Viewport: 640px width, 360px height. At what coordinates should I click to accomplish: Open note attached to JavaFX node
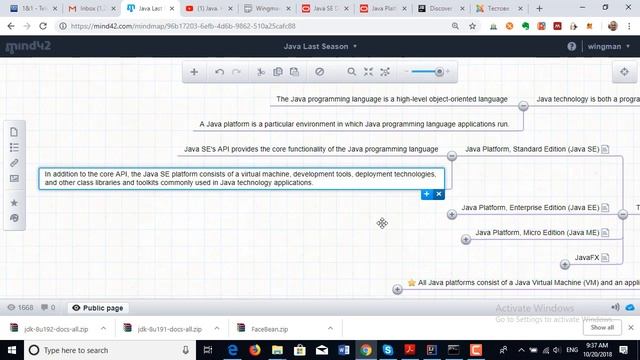click(x=605, y=258)
